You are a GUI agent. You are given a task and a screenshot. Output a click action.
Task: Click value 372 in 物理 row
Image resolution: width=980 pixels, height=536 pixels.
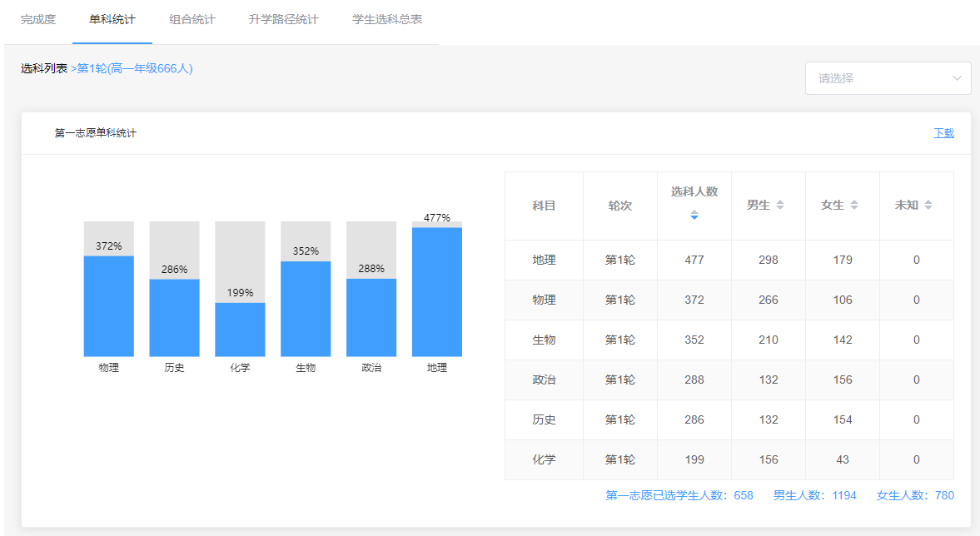pyautogui.click(x=694, y=300)
